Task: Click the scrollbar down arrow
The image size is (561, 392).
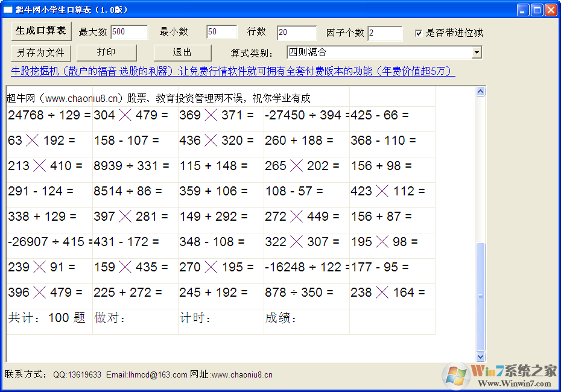Action: click(481, 356)
